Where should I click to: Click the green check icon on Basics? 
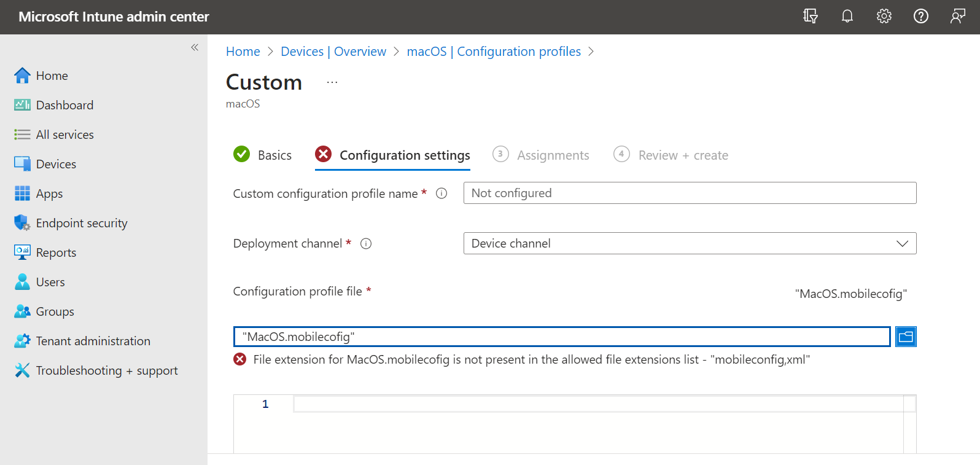[242, 154]
